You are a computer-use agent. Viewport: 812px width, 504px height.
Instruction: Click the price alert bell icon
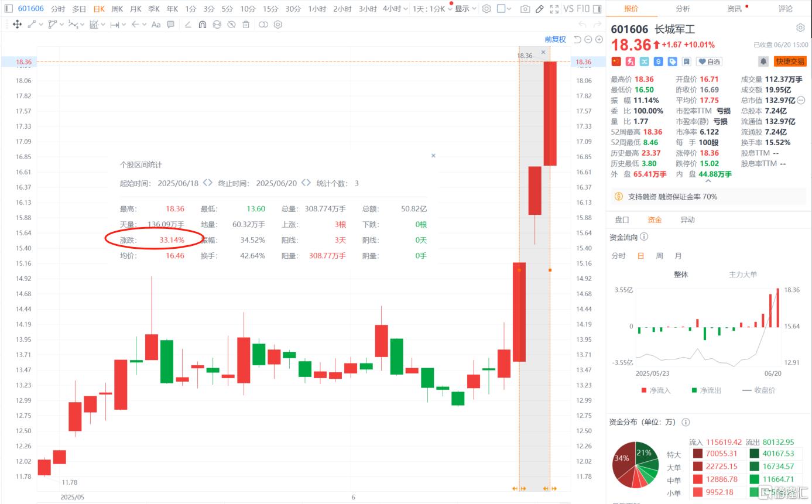pos(763,61)
